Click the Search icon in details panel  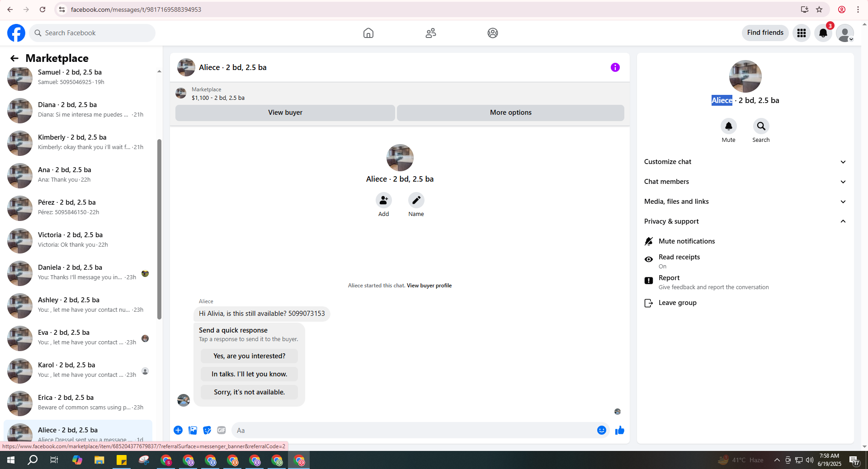(x=761, y=126)
